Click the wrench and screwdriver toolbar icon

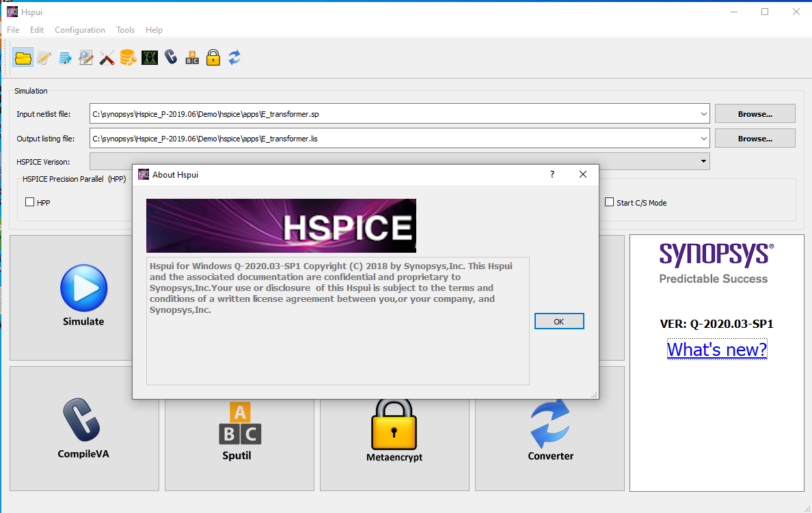(107, 57)
